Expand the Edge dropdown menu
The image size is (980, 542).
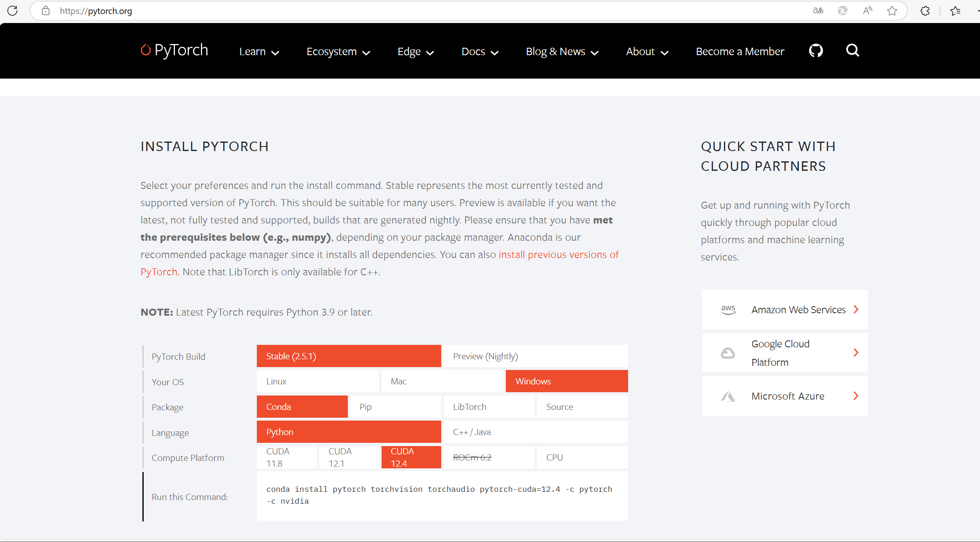(x=416, y=51)
